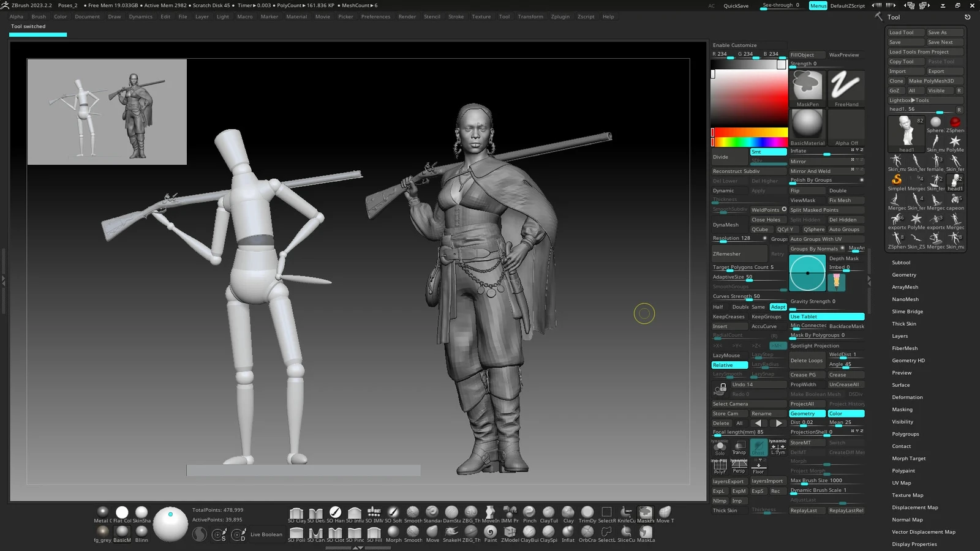980x551 pixels.
Task: Select the Pinch brush icon
Action: point(529,512)
